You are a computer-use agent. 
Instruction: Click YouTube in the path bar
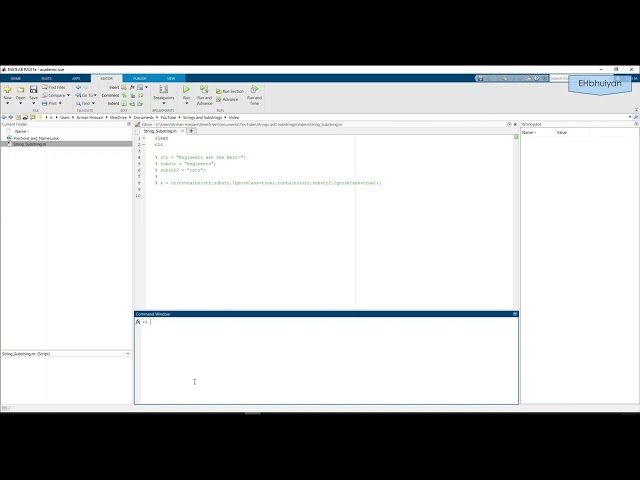tap(168, 117)
